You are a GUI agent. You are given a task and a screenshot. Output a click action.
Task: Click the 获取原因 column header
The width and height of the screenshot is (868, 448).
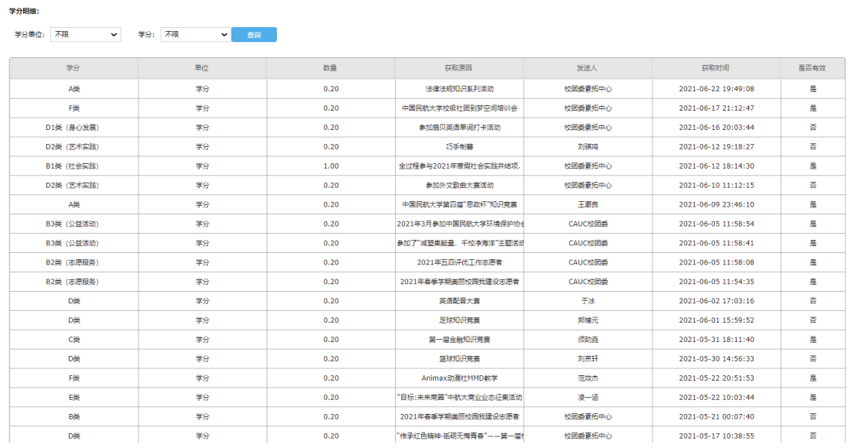458,68
